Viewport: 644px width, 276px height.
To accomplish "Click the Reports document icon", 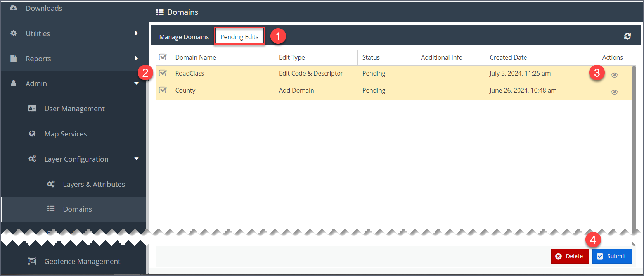I will [14, 58].
